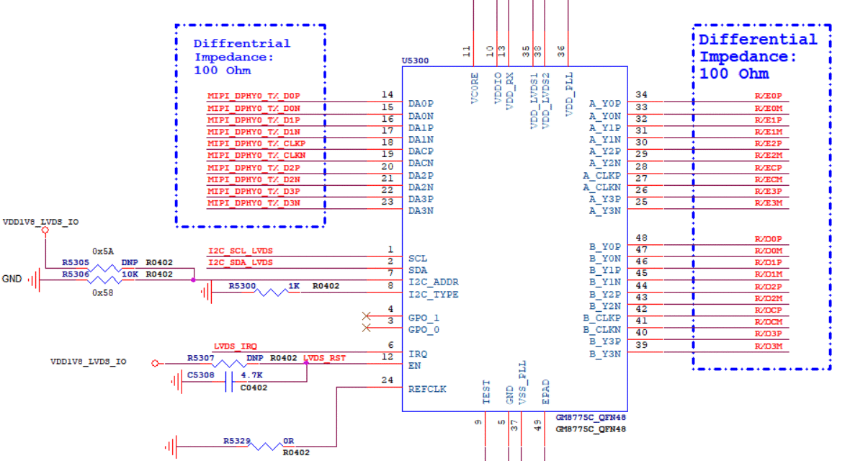Viewport: 868px width, 461px height.
Task: Select the R5306 10K resistor symbol
Action: [104, 279]
